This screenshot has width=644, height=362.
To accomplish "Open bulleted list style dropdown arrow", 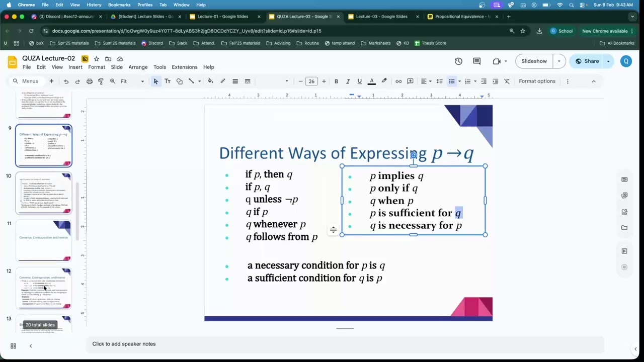I will pos(459,81).
